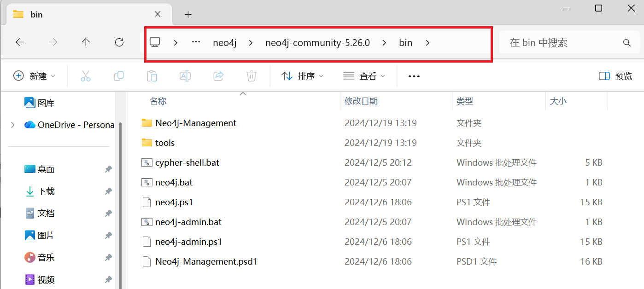
Task: Click the pin icon next to 下载
Action: 108,191
